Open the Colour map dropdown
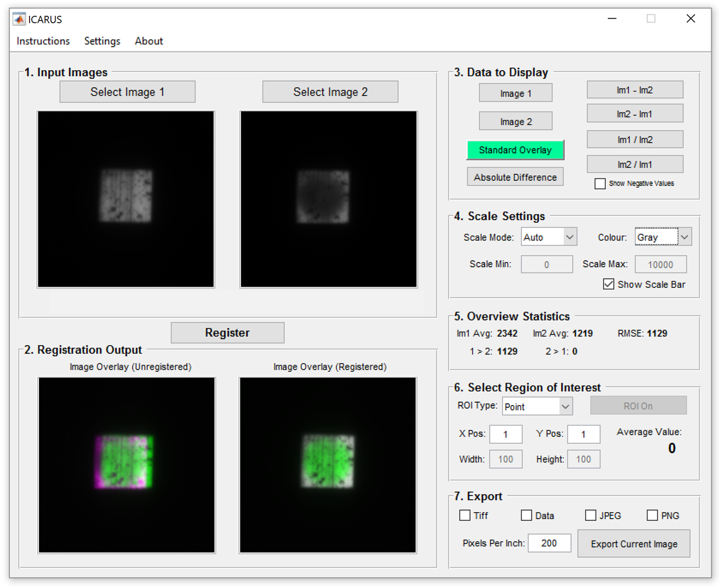The width and height of the screenshot is (720, 588). (x=663, y=237)
